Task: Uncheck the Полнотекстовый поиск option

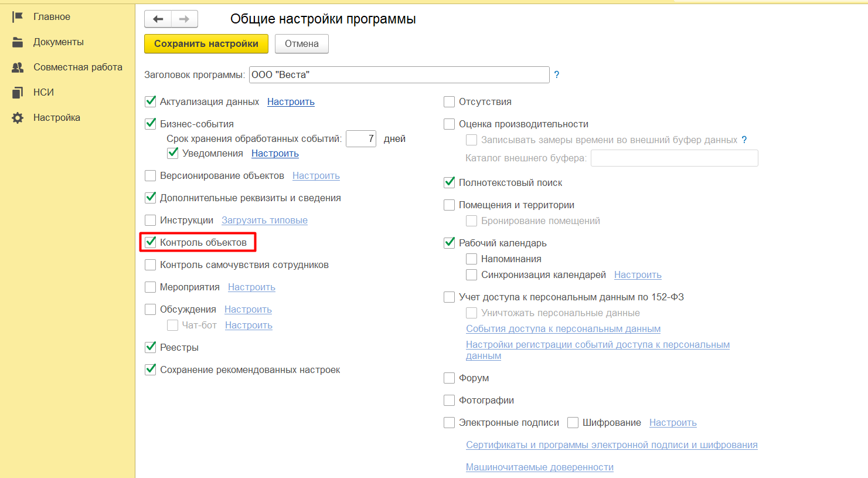Action: pyautogui.click(x=450, y=182)
